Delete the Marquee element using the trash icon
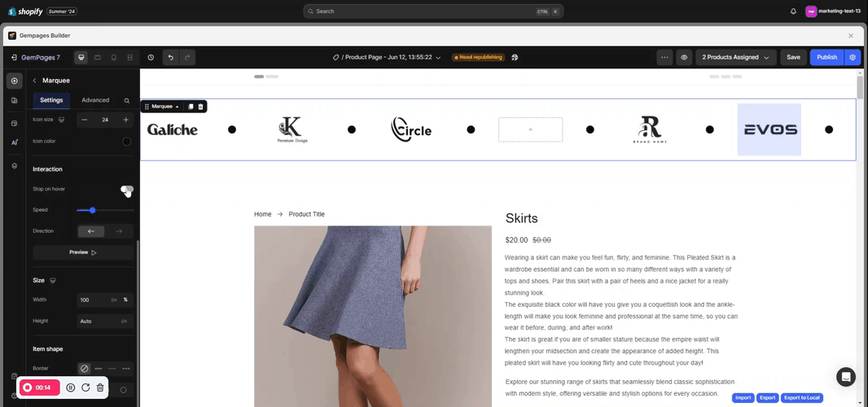The width and height of the screenshot is (868, 407). coord(200,107)
